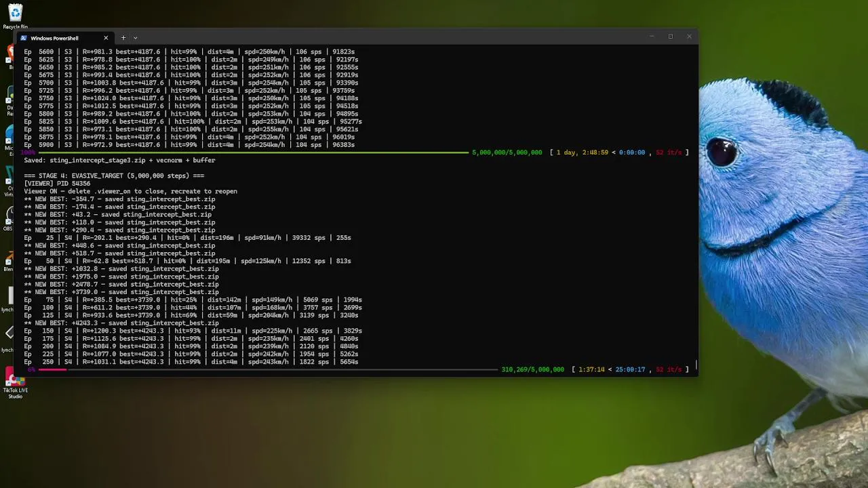Click the 'NEW BEST: +518.7' line
868x488 pixels.
[119, 253]
